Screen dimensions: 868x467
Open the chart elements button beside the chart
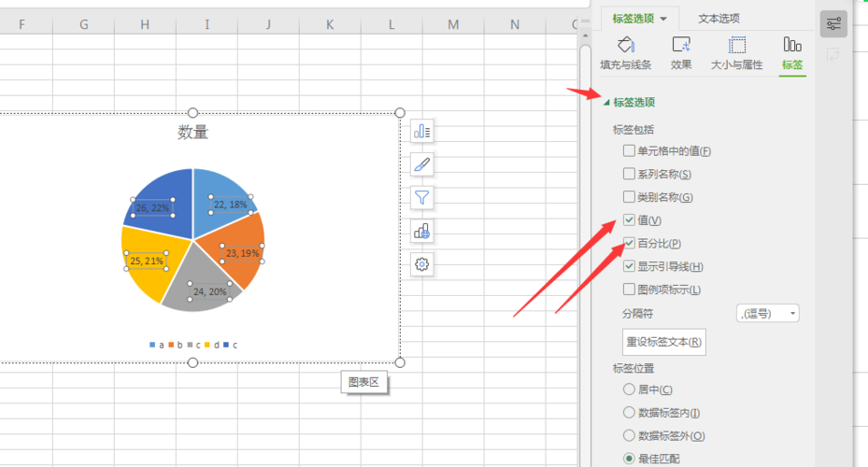pos(421,131)
